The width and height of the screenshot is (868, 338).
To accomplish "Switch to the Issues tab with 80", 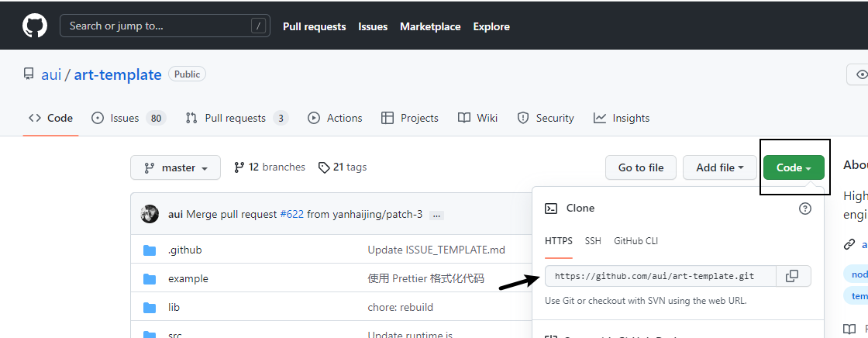I will coord(129,118).
